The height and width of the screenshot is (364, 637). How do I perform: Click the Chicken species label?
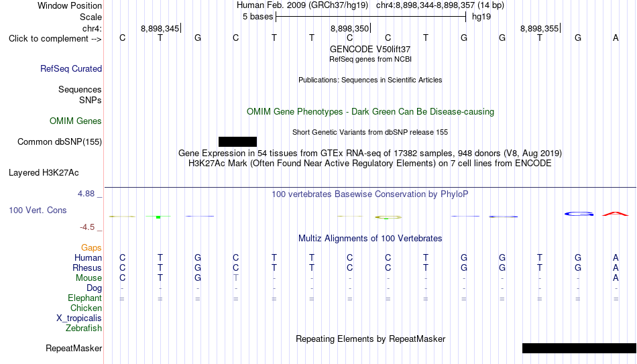pyautogui.click(x=86, y=308)
